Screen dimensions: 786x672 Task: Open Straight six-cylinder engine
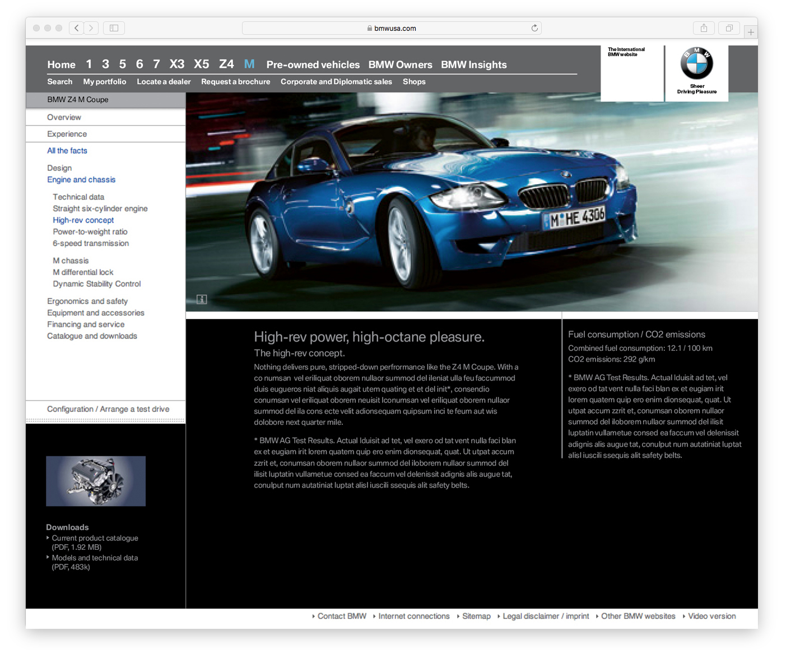click(x=100, y=208)
